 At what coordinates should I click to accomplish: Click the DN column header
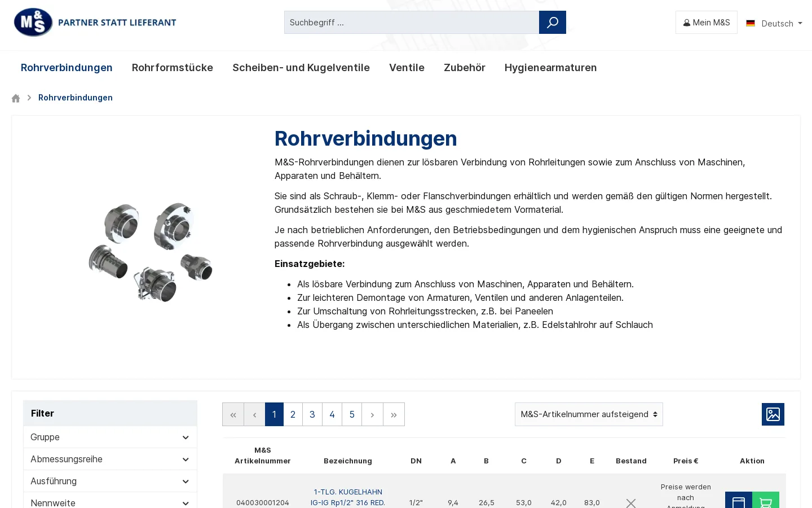pos(416,461)
